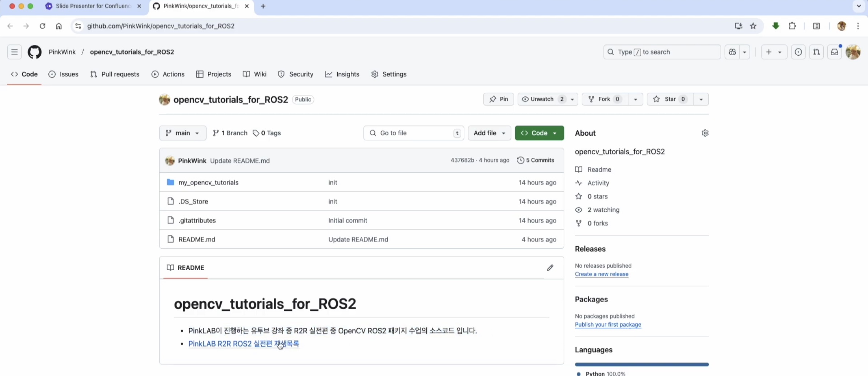Viewport: 868px width, 376px height.
Task: Open the .gitattributes file
Action: pos(197,220)
